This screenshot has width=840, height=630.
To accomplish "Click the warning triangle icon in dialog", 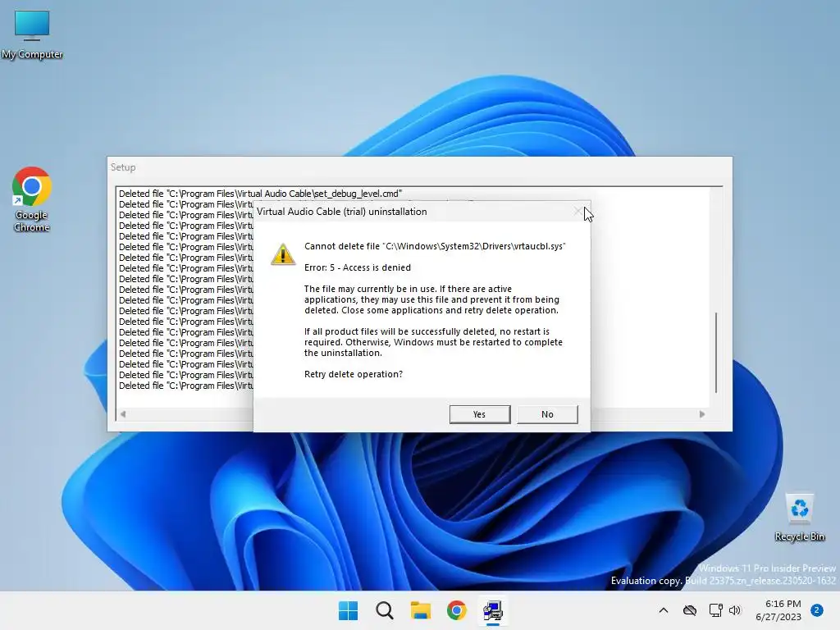I will pos(283,254).
